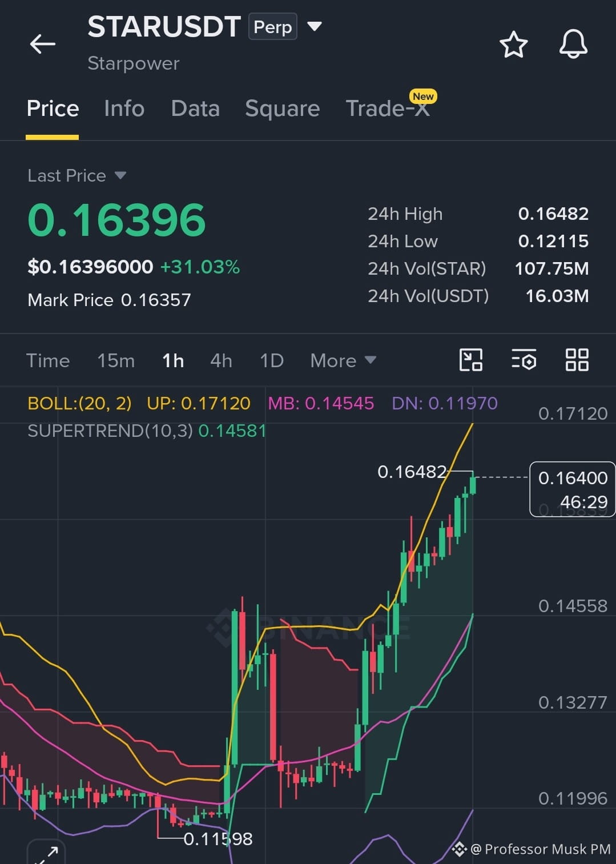Tap the last price 0.16396
Screen dimensions: 616x864
(x=116, y=220)
